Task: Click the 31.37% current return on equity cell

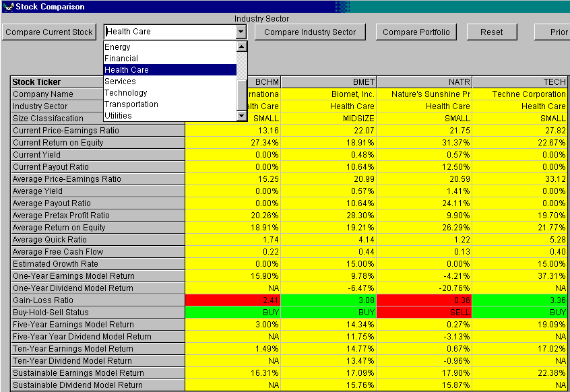Action: [424, 142]
